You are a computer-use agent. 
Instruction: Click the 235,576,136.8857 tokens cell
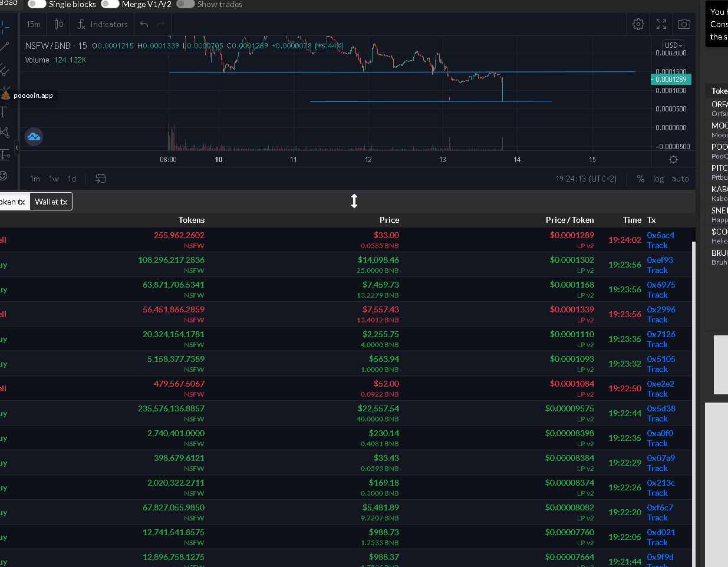click(172, 408)
